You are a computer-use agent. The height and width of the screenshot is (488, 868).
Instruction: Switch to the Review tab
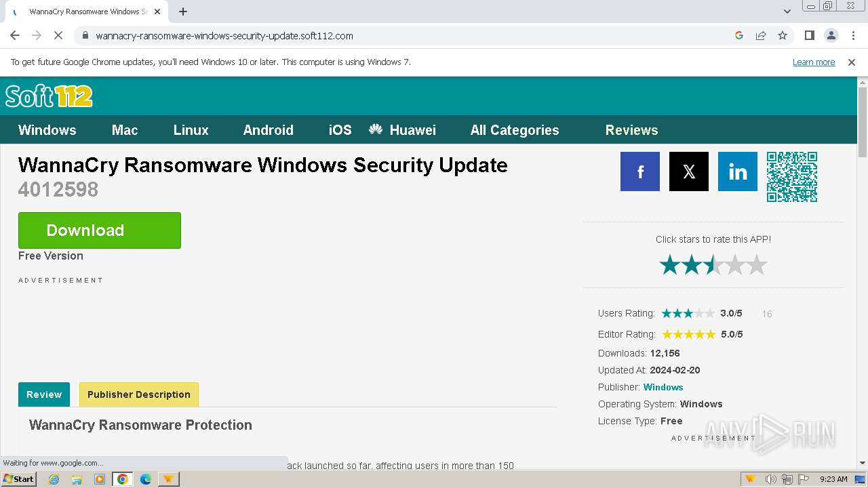[44, 394]
